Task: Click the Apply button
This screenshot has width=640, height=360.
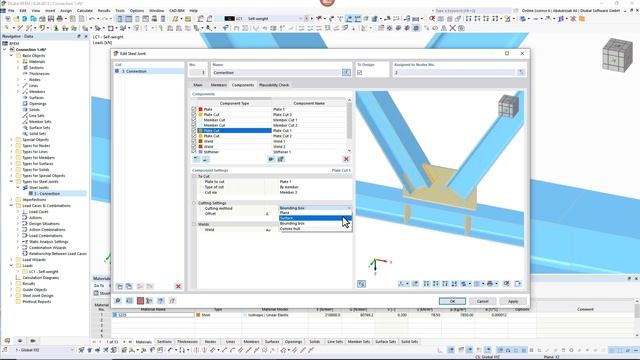Action: [513, 301]
